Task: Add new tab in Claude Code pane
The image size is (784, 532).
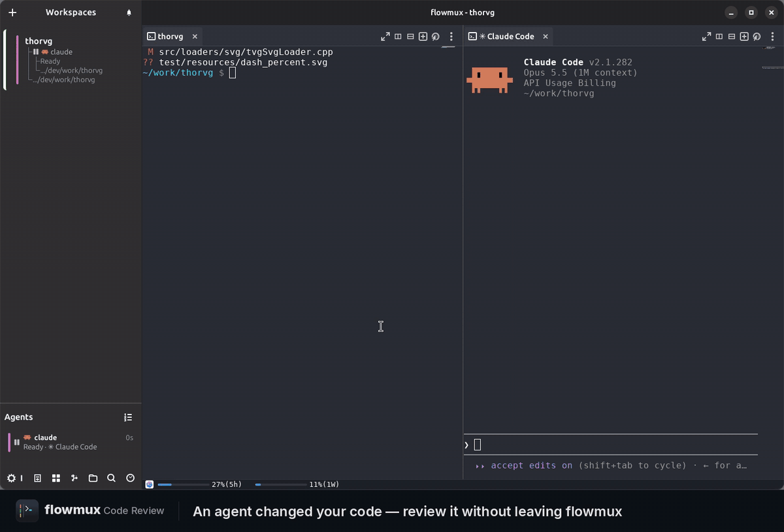Action: 744,37
